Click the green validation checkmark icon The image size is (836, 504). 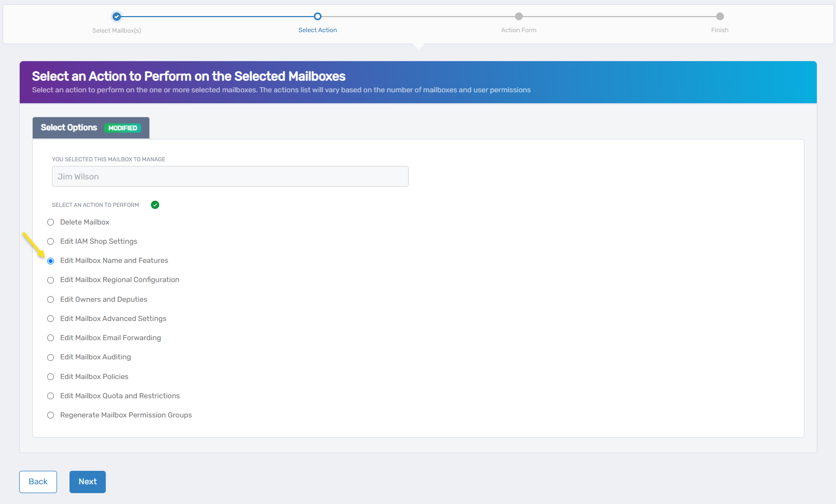click(155, 205)
